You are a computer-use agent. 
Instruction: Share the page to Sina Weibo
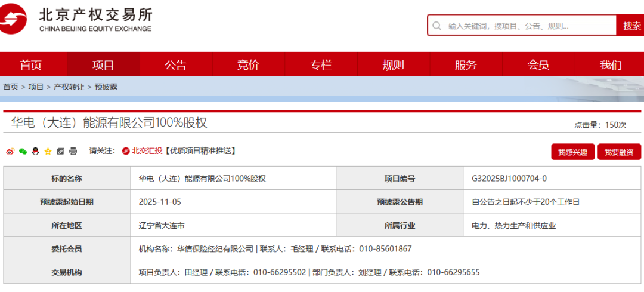[x=10, y=151]
